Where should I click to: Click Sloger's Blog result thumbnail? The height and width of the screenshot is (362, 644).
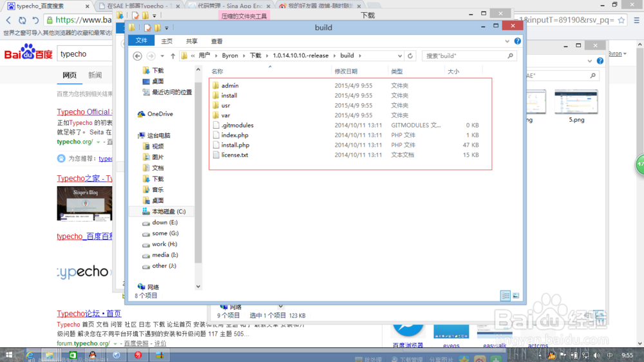84,204
